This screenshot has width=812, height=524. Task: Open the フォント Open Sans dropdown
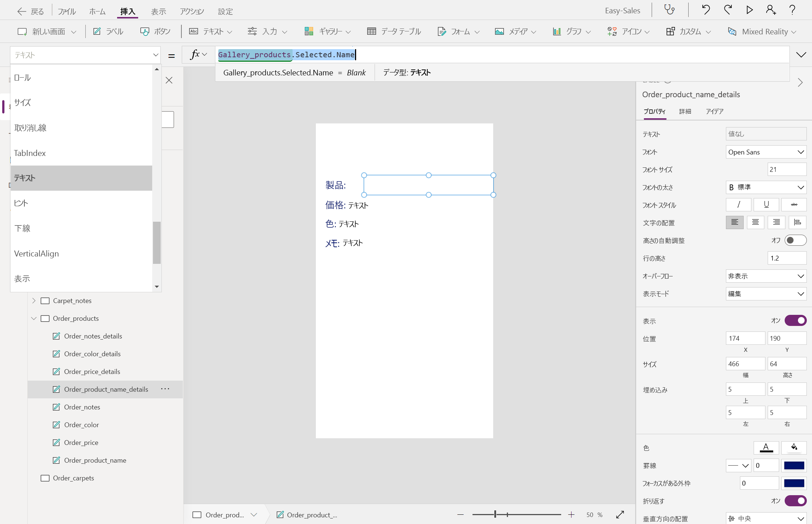point(766,152)
